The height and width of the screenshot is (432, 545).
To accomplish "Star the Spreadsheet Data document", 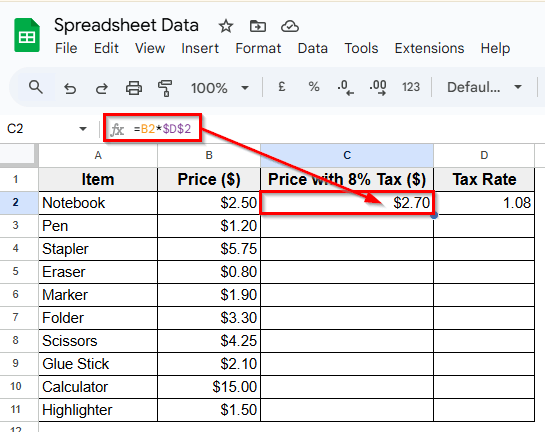I will [x=226, y=26].
